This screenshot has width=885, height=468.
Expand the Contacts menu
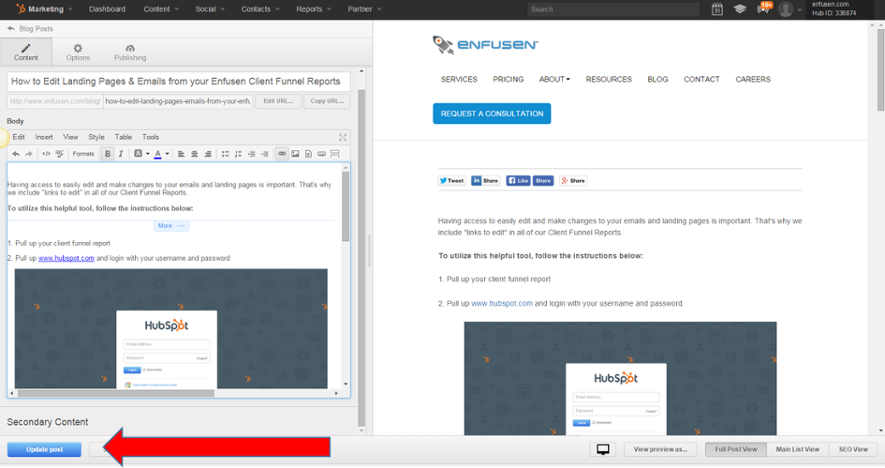click(x=260, y=9)
